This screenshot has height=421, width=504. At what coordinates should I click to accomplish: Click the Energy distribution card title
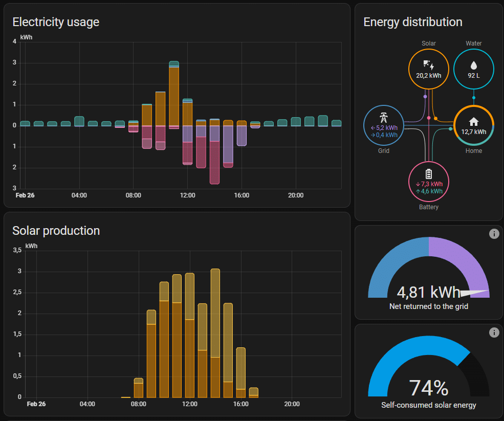[412, 22]
